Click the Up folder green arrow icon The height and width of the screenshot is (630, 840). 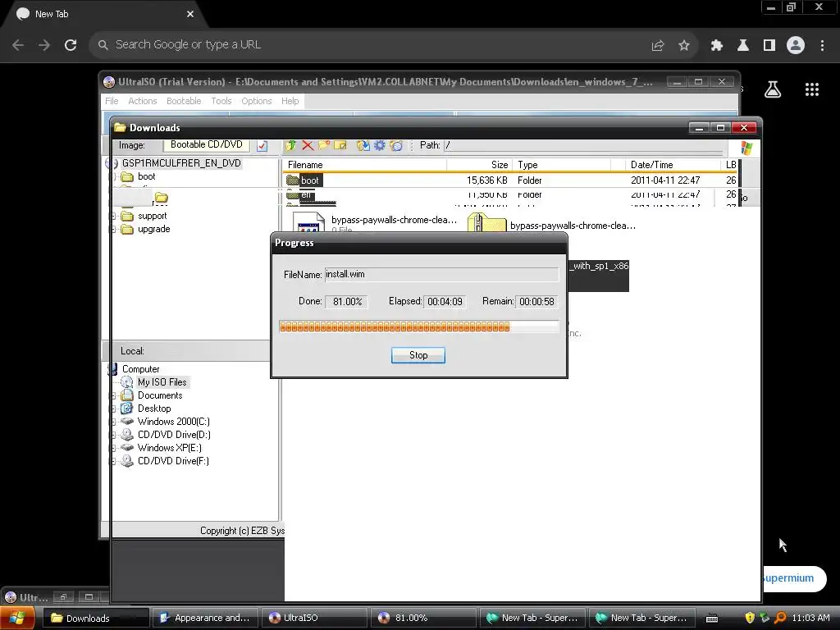[291, 145]
